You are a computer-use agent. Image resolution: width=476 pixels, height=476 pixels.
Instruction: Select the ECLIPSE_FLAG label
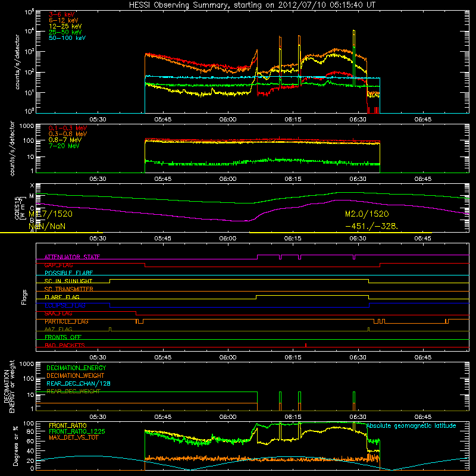pos(65,305)
